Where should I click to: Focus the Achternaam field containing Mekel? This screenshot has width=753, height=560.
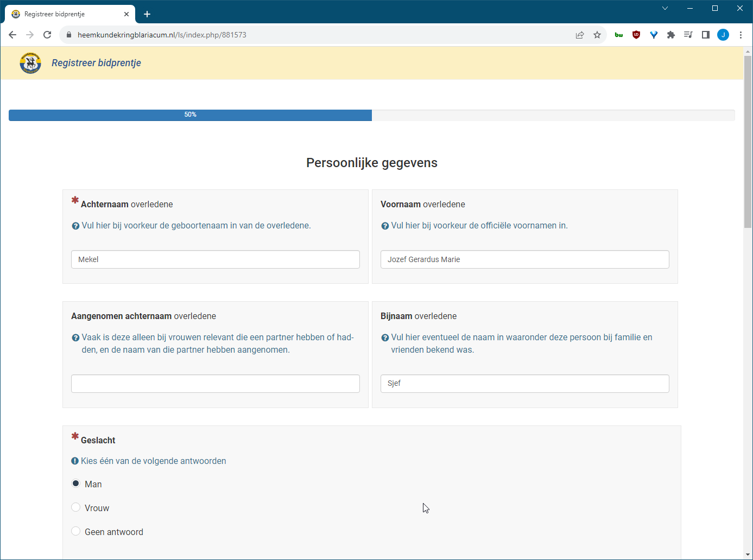216,259
